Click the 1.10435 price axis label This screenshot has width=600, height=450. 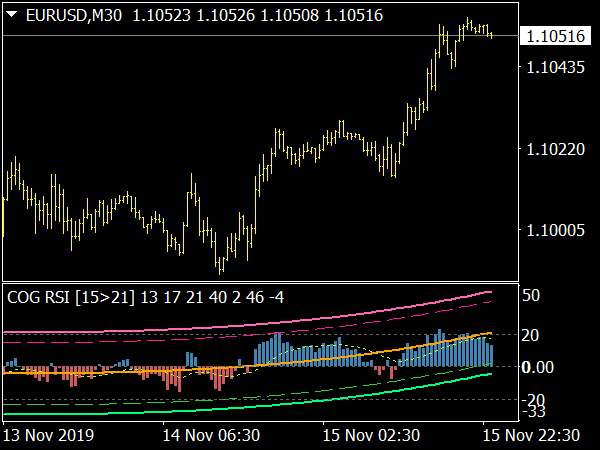point(553,67)
